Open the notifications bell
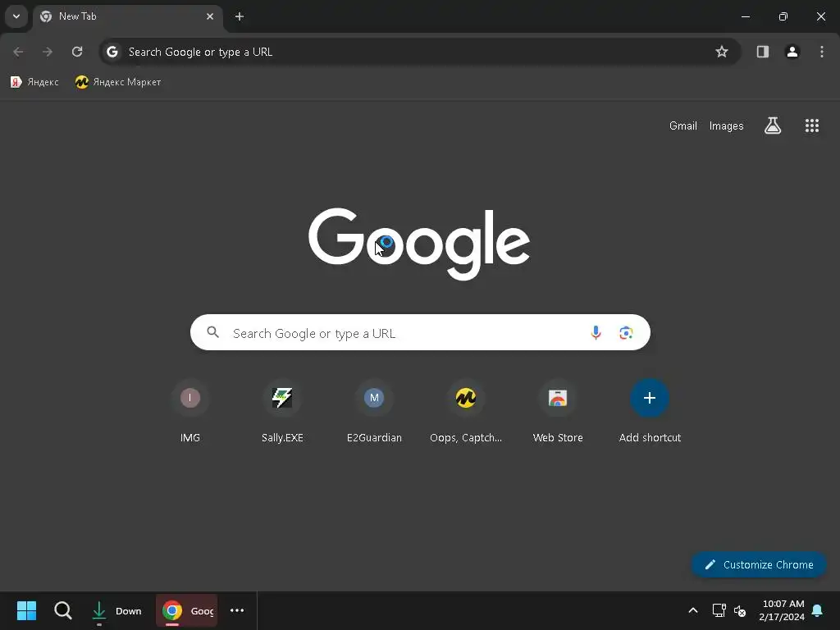The height and width of the screenshot is (630, 840). tap(818, 610)
